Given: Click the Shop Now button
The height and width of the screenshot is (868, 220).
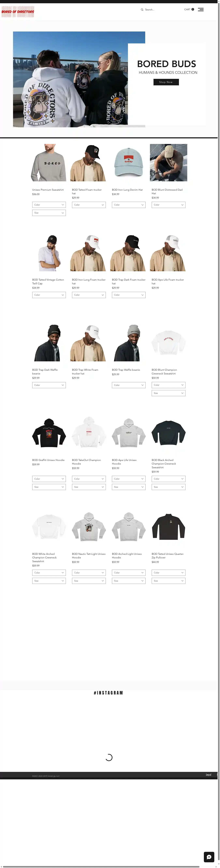Looking at the screenshot, I should [x=166, y=82].
